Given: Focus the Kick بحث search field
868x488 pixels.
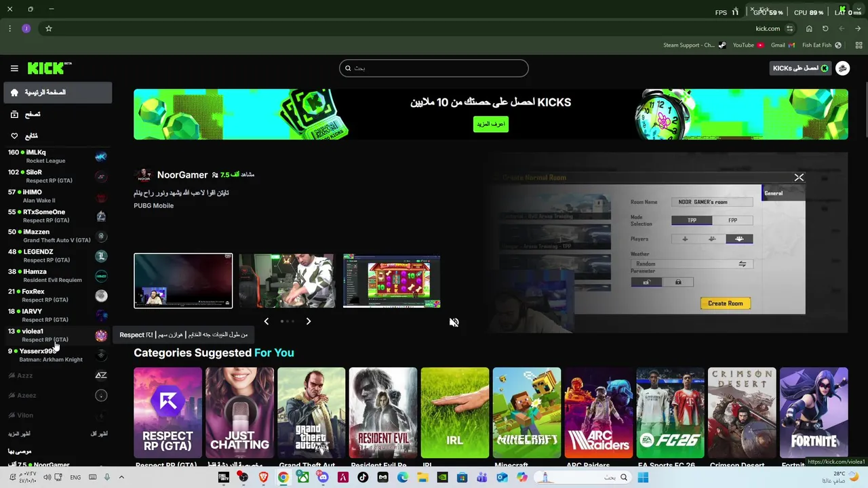Looking at the screenshot, I should [x=434, y=68].
